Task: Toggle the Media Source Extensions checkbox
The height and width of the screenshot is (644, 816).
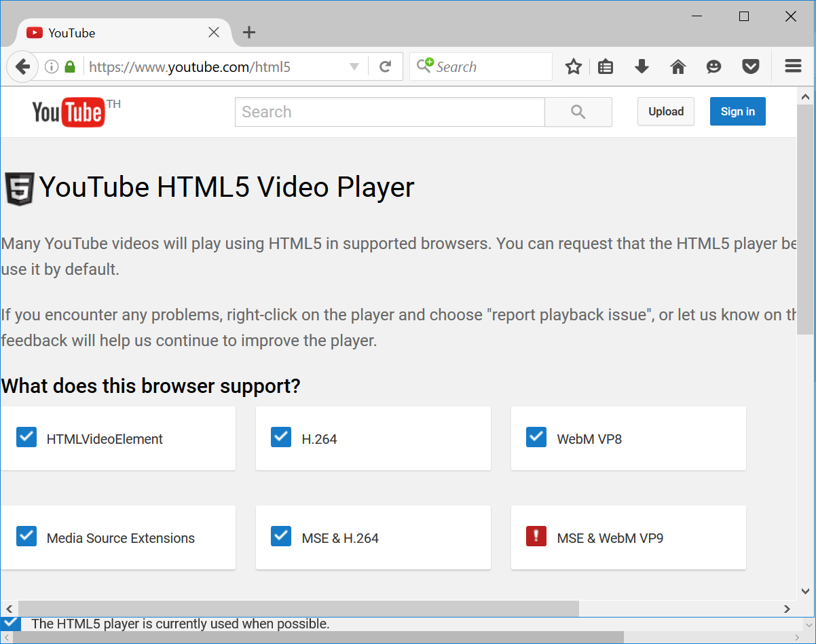Action: click(x=26, y=536)
